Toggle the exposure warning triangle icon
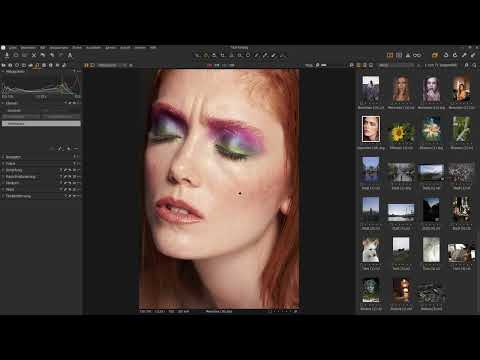This screenshot has height=360, width=480. (408, 55)
